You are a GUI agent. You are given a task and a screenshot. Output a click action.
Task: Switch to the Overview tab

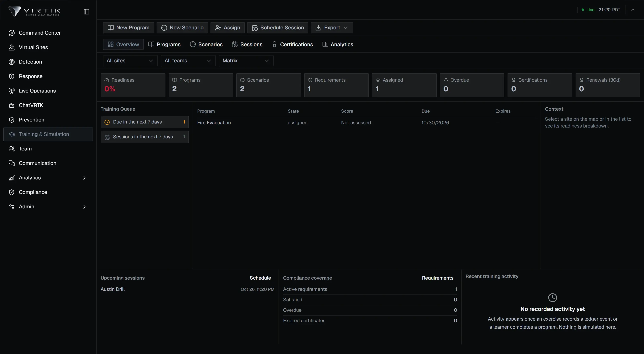pyautogui.click(x=123, y=44)
